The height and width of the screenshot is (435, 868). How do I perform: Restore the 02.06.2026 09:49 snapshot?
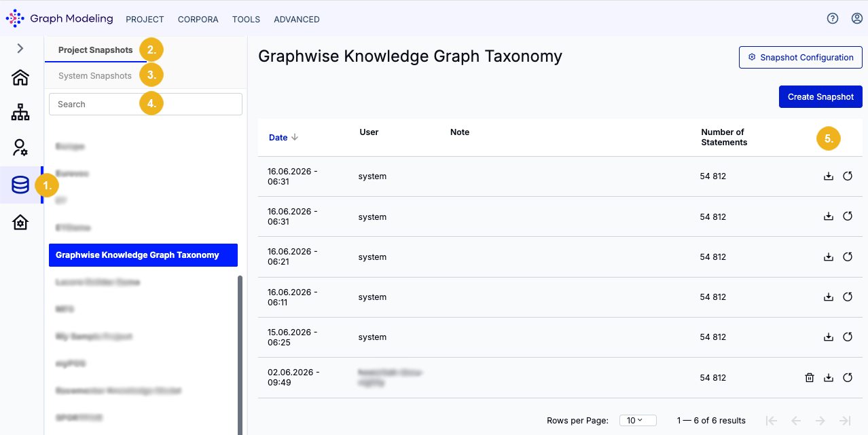point(848,378)
